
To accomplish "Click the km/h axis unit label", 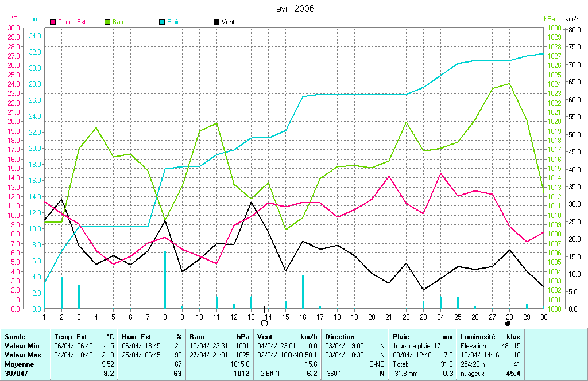I will (572, 19).
